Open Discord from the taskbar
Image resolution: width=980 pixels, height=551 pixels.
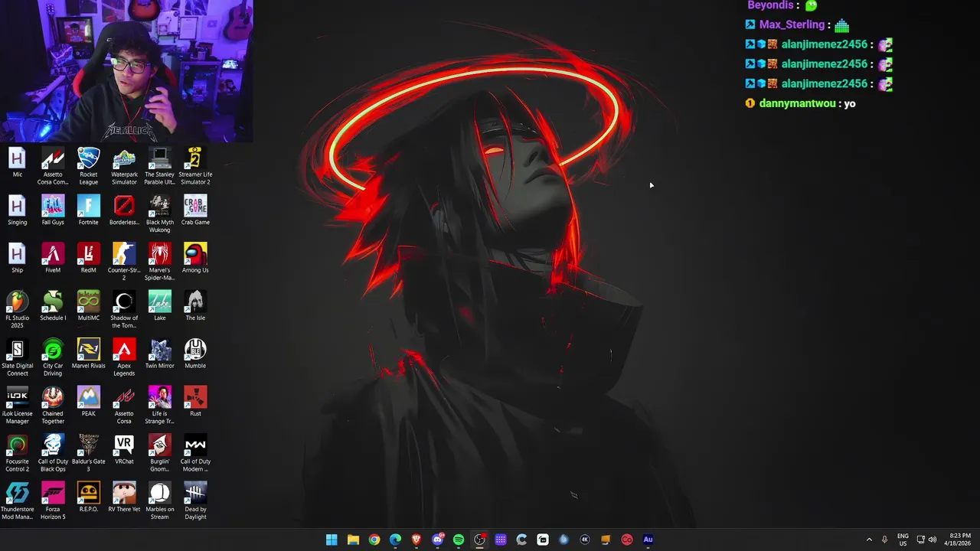tap(438, 540)
